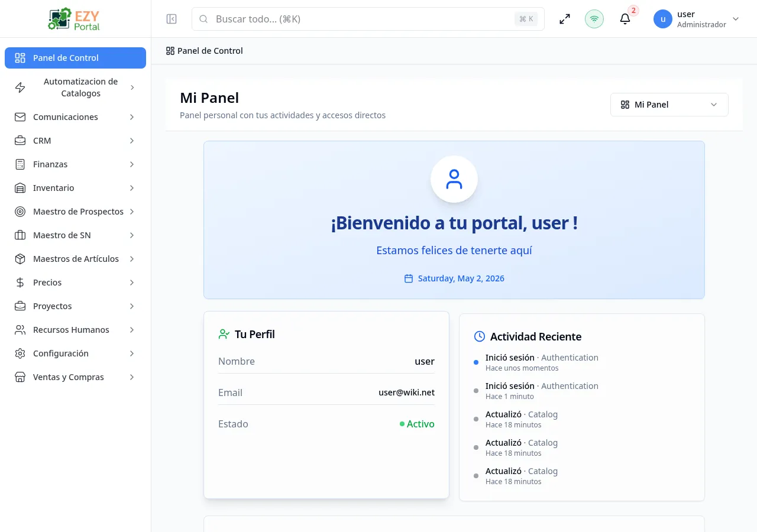Expand Automatizacion de Catalogos chevron
The height and width of the screenshot is (532, 757).
pos(132,87)
